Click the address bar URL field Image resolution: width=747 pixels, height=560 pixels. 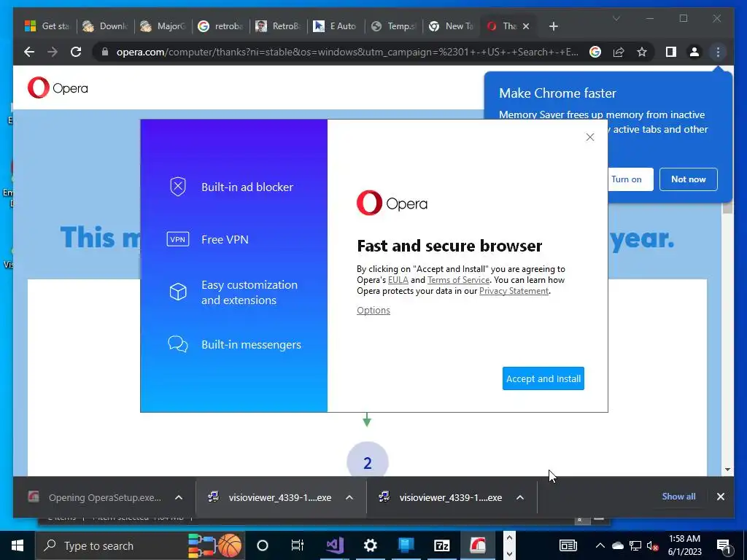click(347, 52)
